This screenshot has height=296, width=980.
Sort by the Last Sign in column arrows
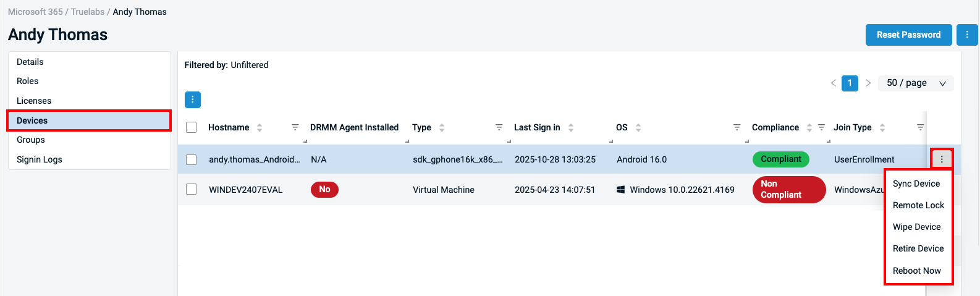(571, 127)
